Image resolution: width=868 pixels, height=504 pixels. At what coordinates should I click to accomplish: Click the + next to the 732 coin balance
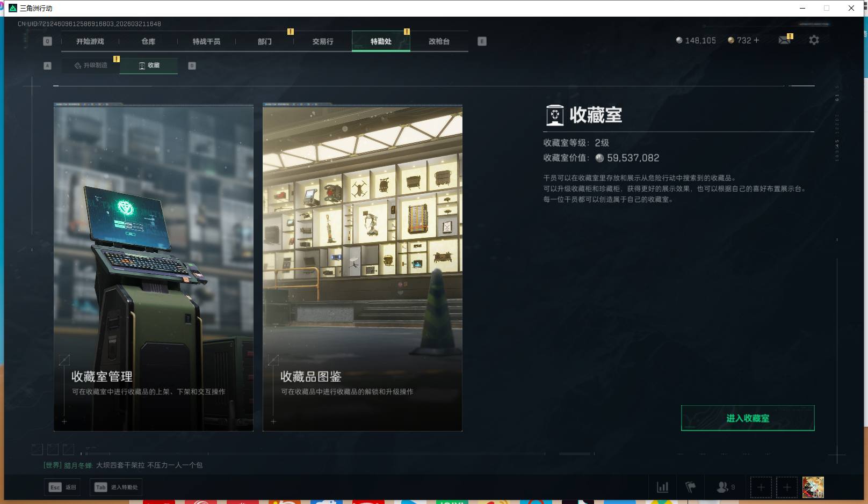756,40
